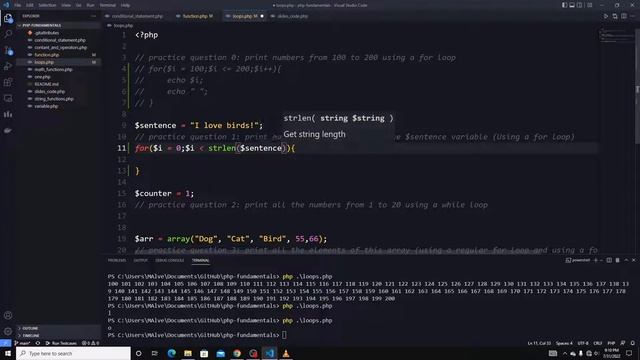Open Google Chrome from taskbar
640x360 pixels.
coord(237,353)
